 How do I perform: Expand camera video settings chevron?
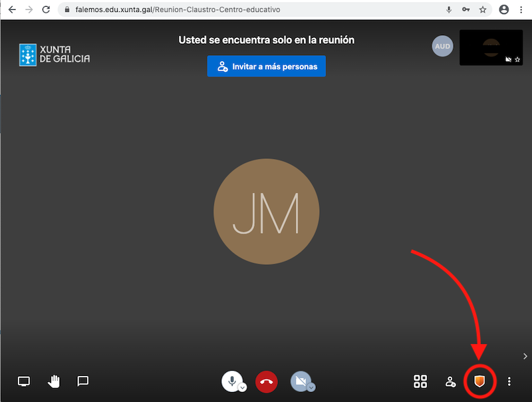311,387
